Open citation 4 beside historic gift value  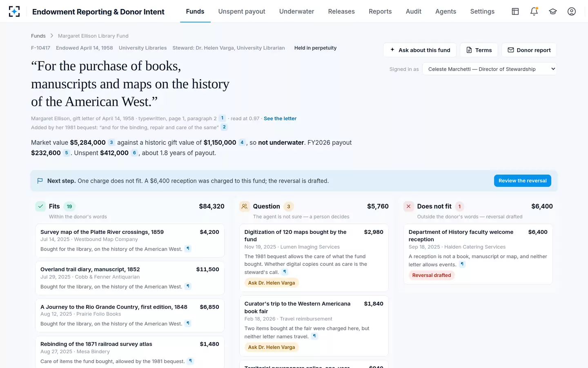(x=242, y=143)
